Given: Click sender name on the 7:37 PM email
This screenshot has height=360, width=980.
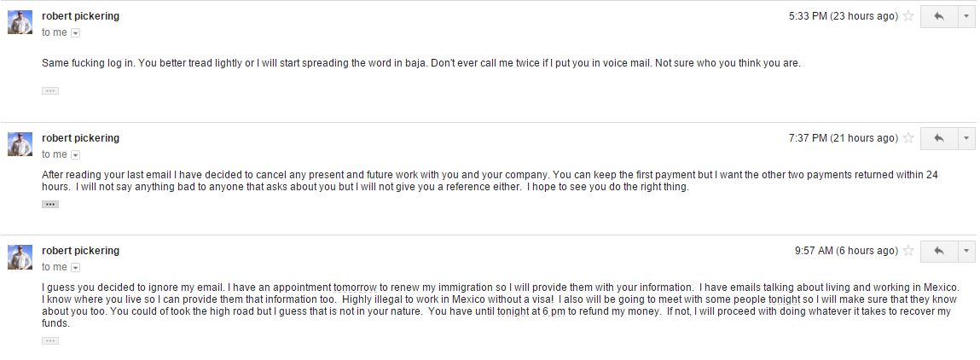Looking at the screenshot, I should pyautogui.click(x=80, y=138).
